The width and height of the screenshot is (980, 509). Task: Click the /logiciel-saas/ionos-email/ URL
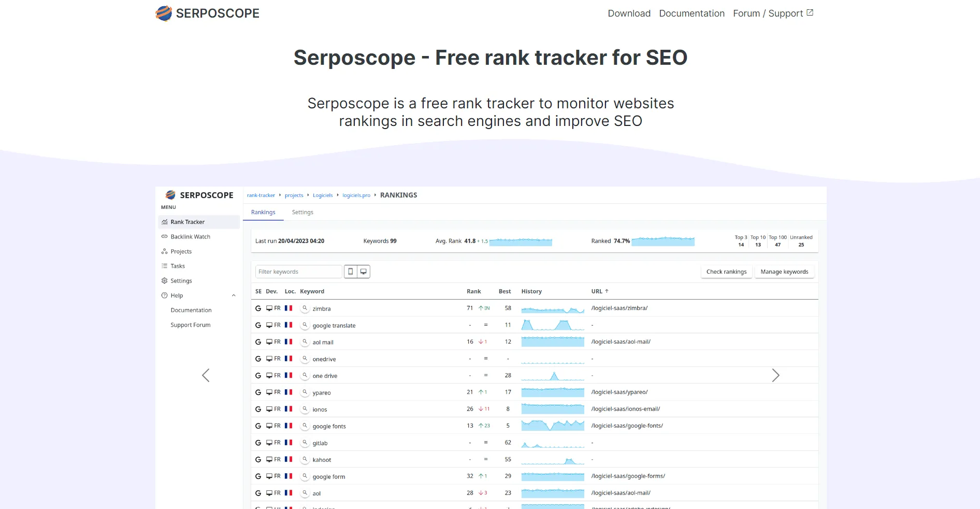626,409
